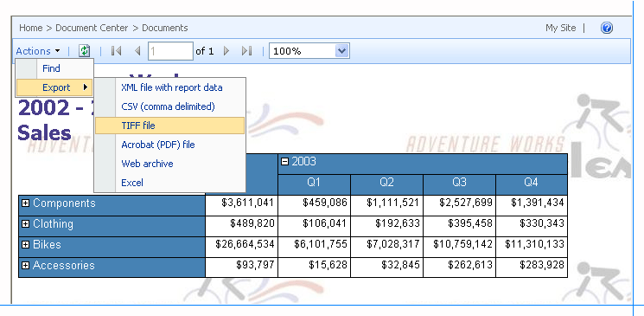Choose Web archive export option
The image size is (644, 316).
pos(170,164)
